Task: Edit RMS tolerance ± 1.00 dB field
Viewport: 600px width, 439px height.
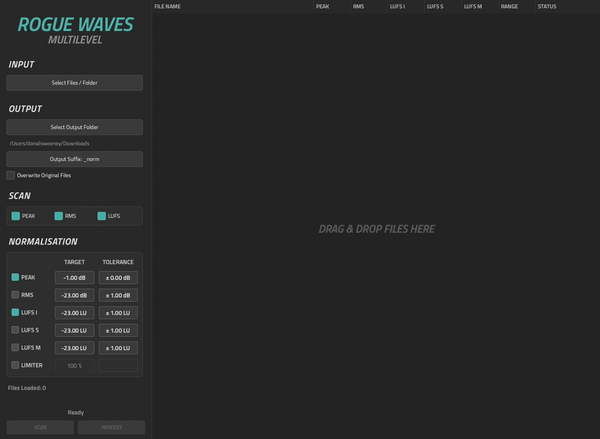Action: pyautogui.click(x=118, y=295)
